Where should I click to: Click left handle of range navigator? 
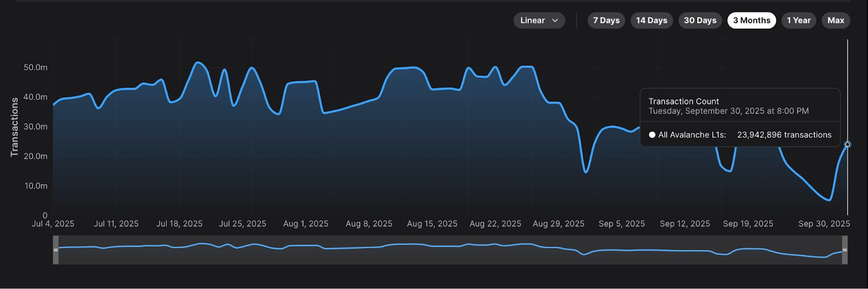pos(56,250)
